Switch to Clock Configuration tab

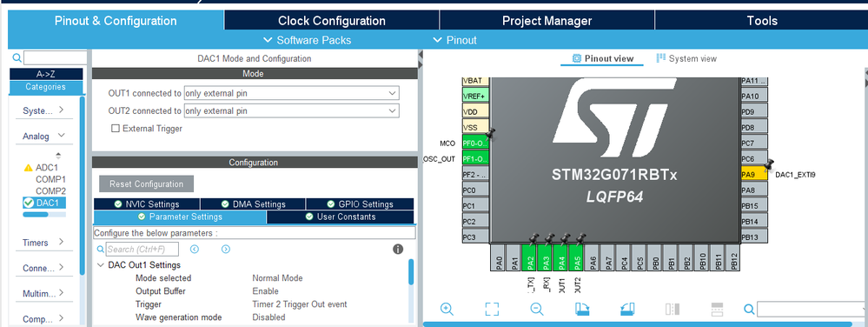point(332,21)
